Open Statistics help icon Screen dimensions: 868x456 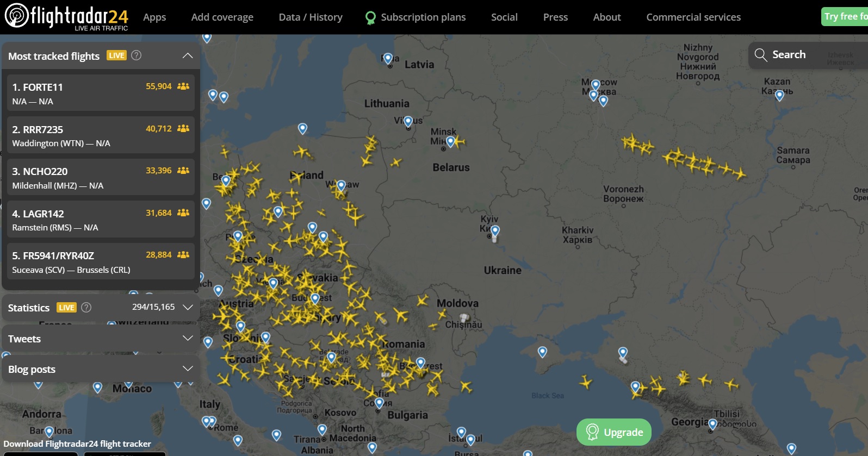tap(86, 308)
